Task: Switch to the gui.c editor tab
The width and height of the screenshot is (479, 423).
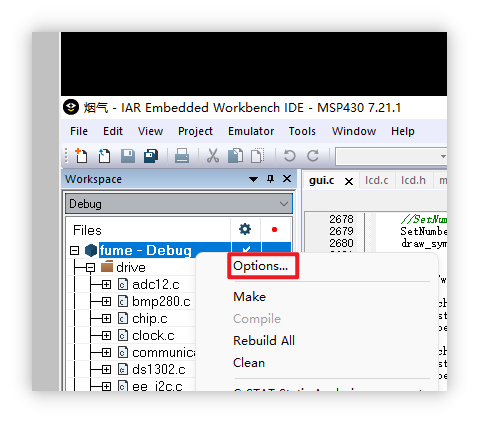Action: pos(322,180)
